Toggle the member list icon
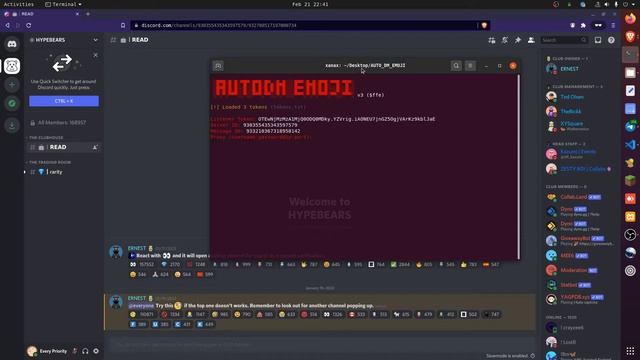 click(531, 40)
